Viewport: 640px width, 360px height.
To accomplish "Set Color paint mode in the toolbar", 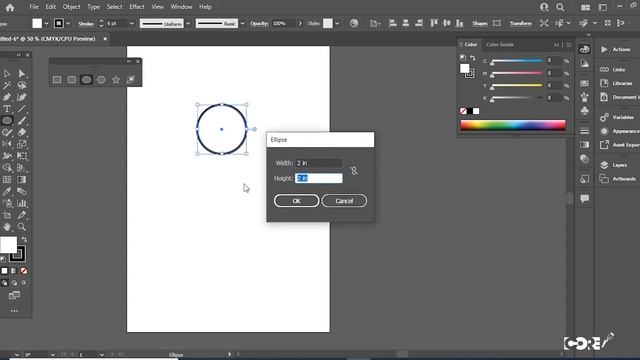I will [4, 271].
